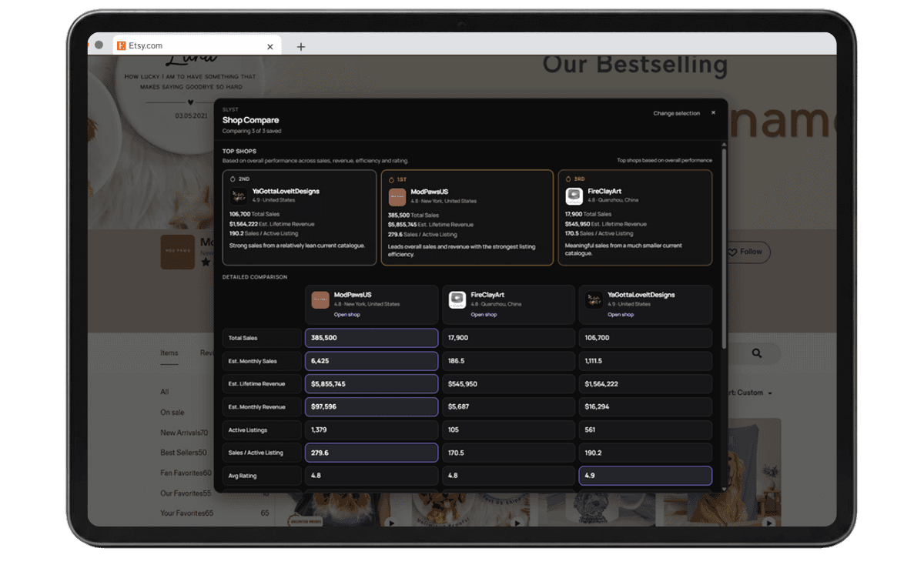This screenshot has height=585, width=924.
Task: Click the 279.6 sales per listing cell
Action: pos(372,453)
